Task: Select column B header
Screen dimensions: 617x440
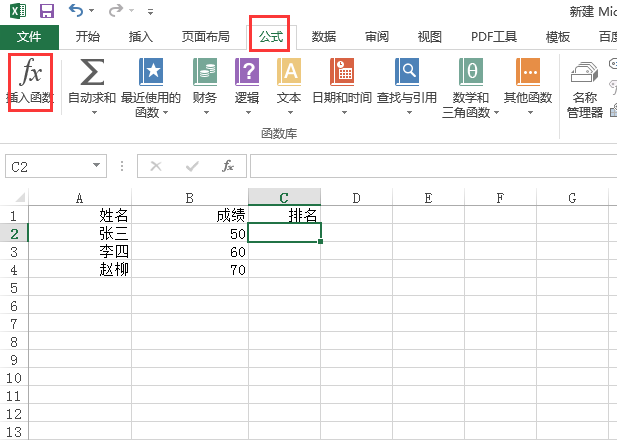Action: (x=190, y=198)
